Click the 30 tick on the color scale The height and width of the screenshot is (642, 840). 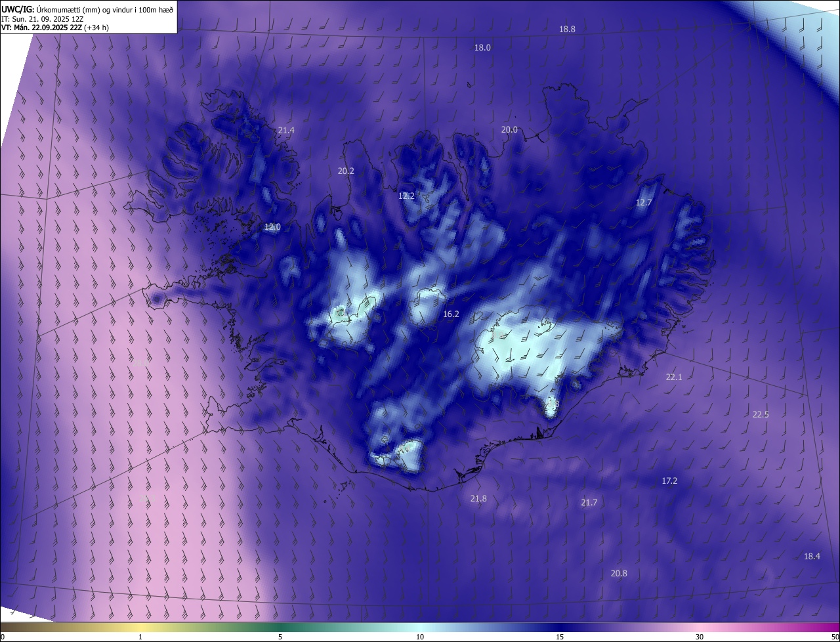click(x=700, y=637)
